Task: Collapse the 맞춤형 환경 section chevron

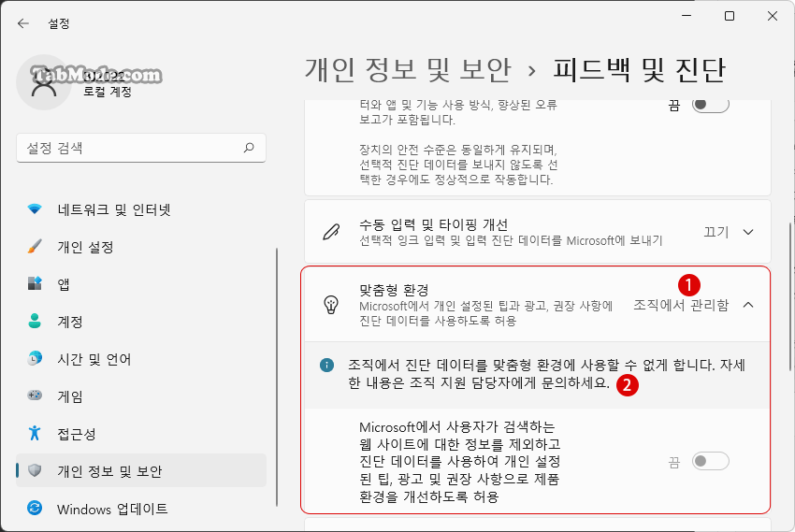Action: (748, 305)
